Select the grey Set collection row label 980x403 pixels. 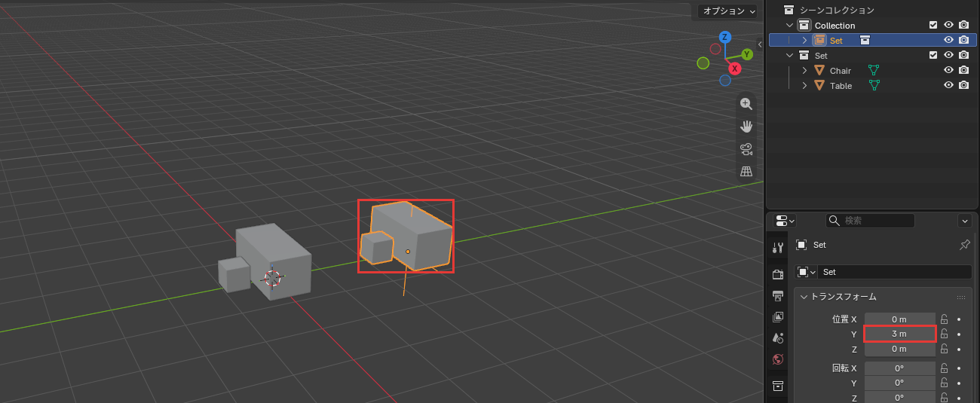click(821, 55)
